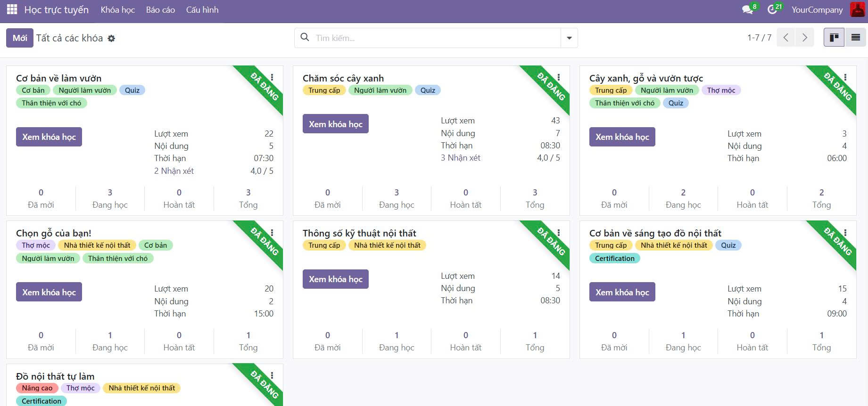The image size is (868, 406).
Task: Switch to Kanban view
Action: click(834, 38)
